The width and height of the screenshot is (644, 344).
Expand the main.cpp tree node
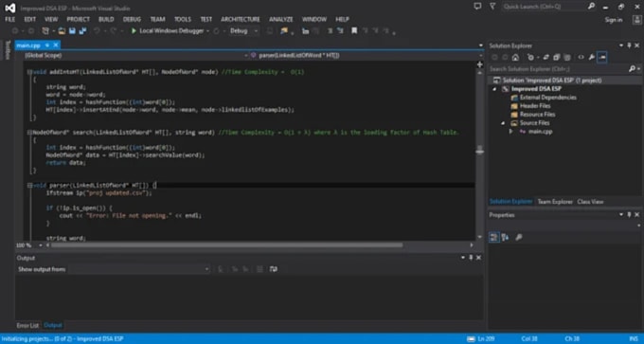[510, 132]
